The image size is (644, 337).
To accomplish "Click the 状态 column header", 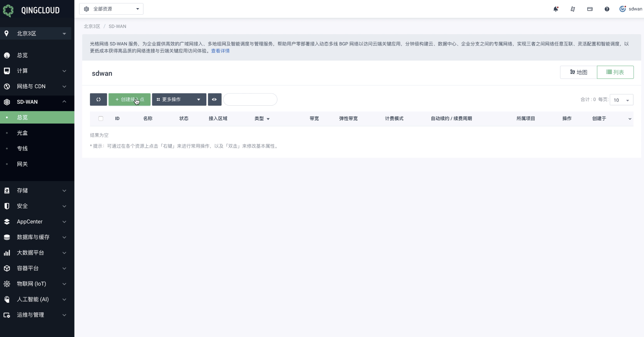I will pos(184,119).
